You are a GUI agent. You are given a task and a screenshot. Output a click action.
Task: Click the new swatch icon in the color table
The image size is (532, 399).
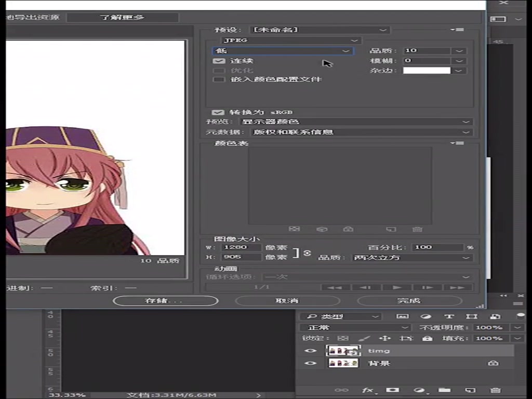[391, 229]
